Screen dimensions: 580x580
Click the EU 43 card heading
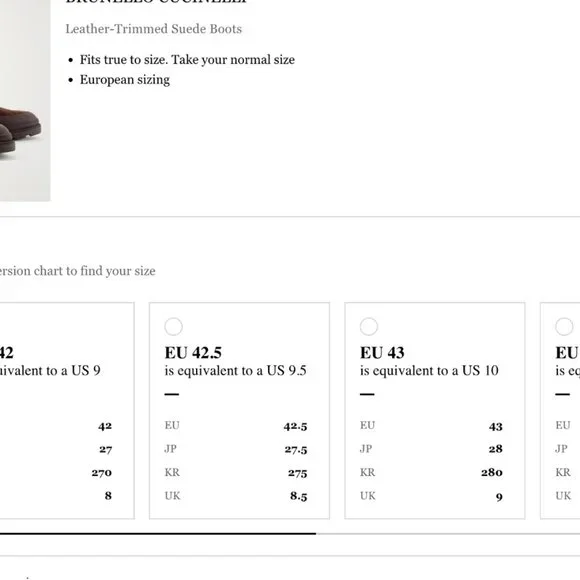pyautogui.click(x=382, y=353)
